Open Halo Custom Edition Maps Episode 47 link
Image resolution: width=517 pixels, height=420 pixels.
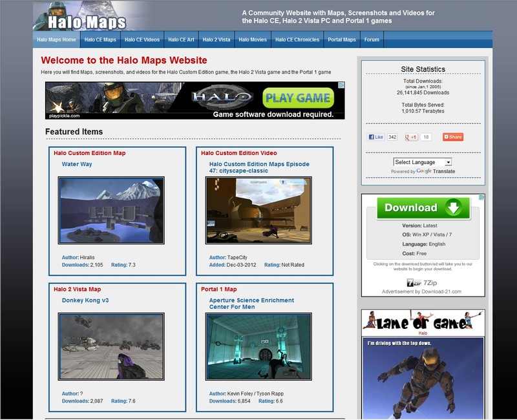[x=259, y=167]
